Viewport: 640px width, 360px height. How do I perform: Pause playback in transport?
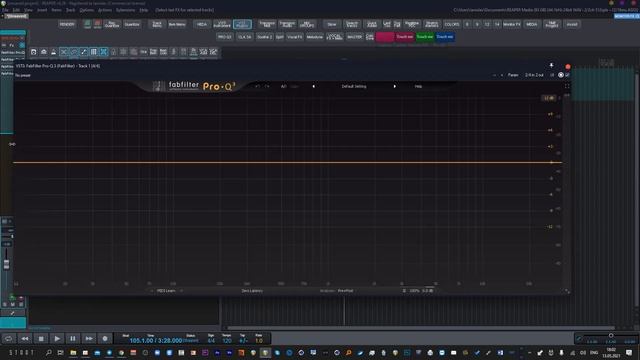click(x=73, y=338)
